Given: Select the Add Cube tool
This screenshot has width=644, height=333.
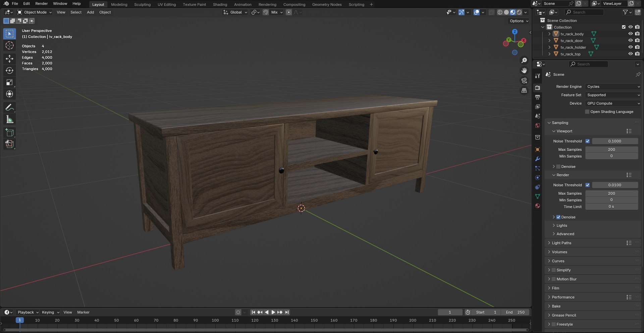Looking at the screenshot, I should click(9, 133).
